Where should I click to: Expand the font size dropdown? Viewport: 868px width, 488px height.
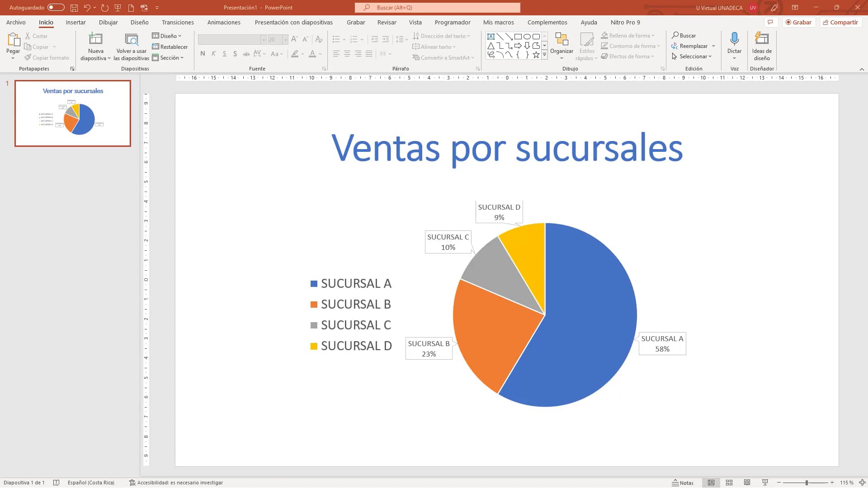(285, 39)
